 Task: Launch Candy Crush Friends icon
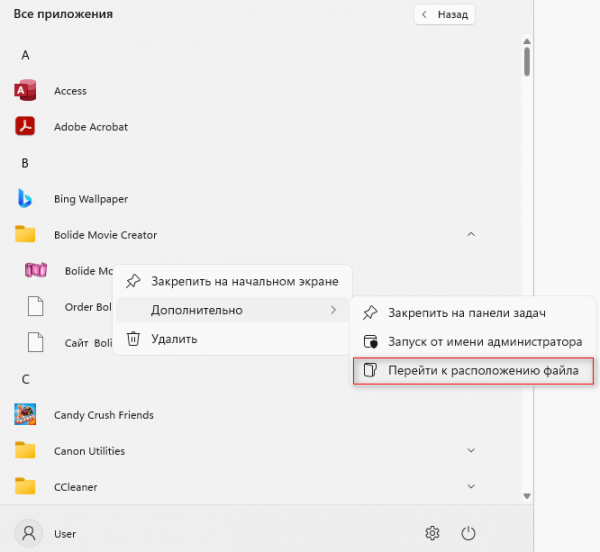pyautogui.click(x=25, y=414)
